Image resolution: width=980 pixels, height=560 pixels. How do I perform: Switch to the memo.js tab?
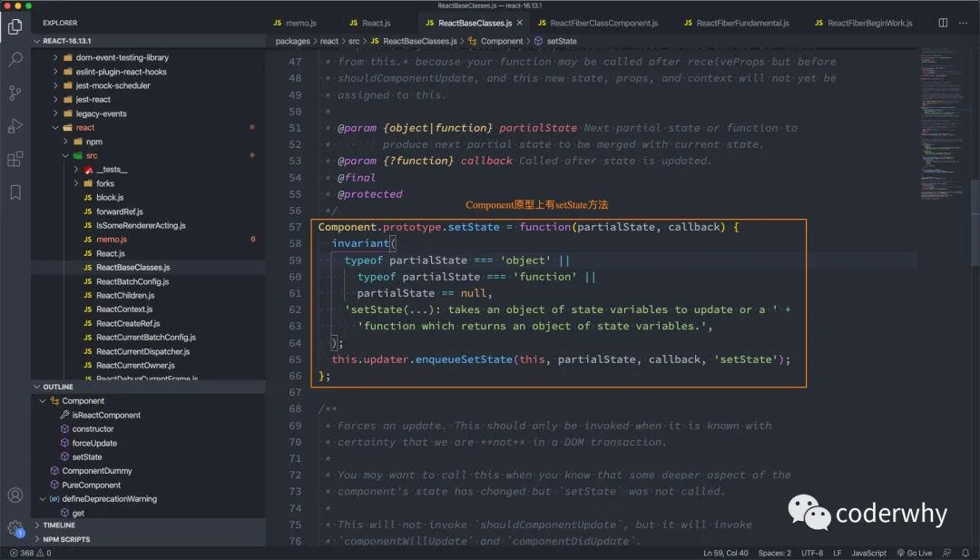pyautogui.click(x=295, y=23)
